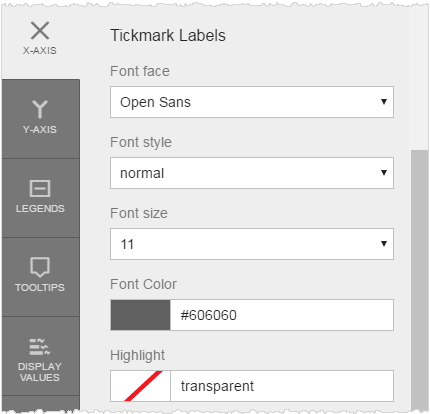The image size is (430, 414).
Task: Open the Legends panel icon
Action: click(x=40, y=188)
